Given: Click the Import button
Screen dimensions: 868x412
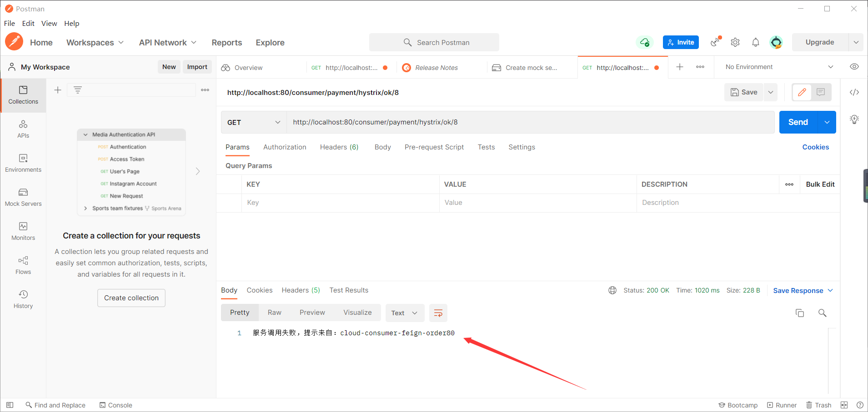Looking at the screenshot, I should click(197, 67).
